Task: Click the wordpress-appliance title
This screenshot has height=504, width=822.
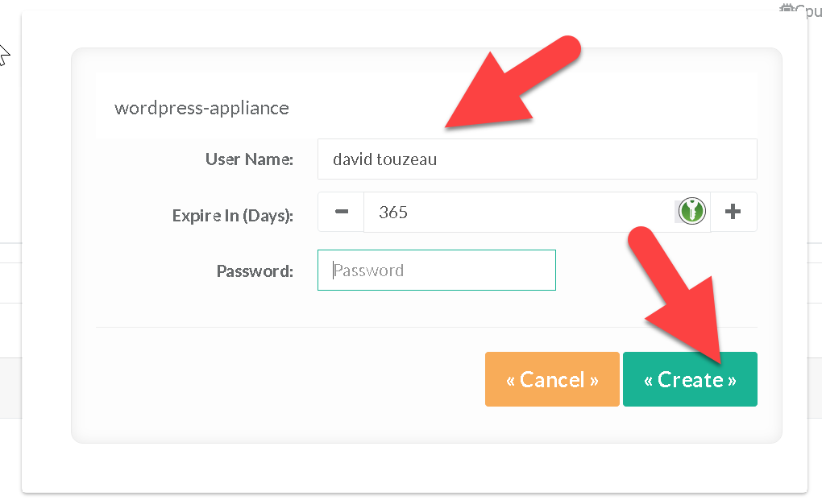Action: click(x=201, y=108)
